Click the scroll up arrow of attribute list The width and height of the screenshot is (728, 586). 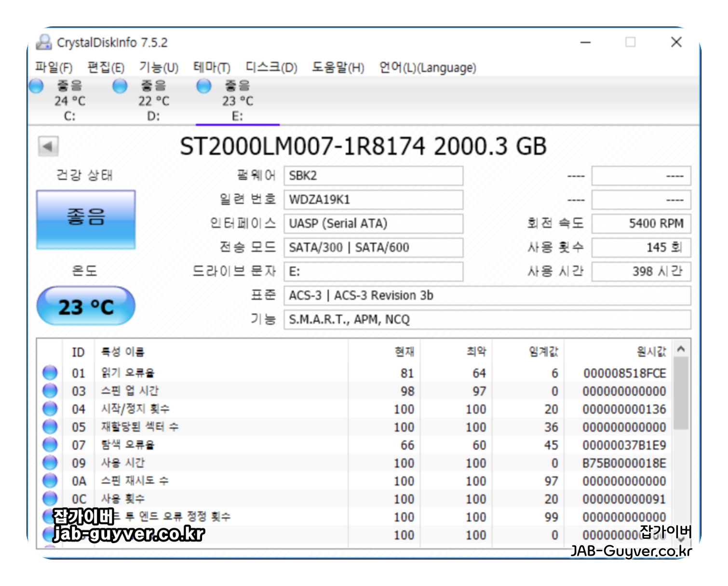681,349
